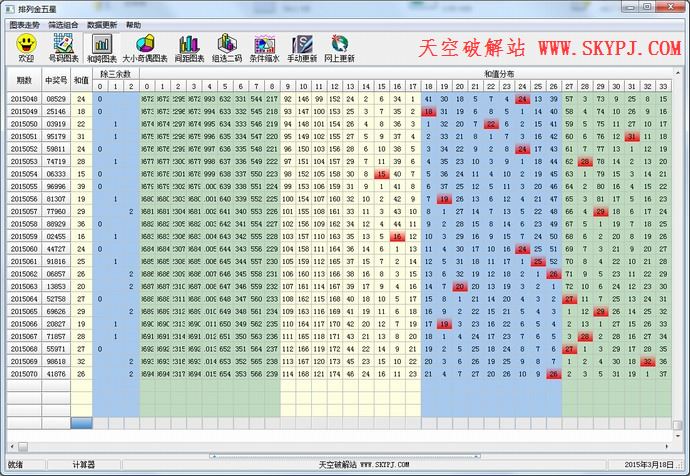This screenshot has width=690, height=476.
Task: Open the 组选二码 tool
Action: tap(227, 44)
